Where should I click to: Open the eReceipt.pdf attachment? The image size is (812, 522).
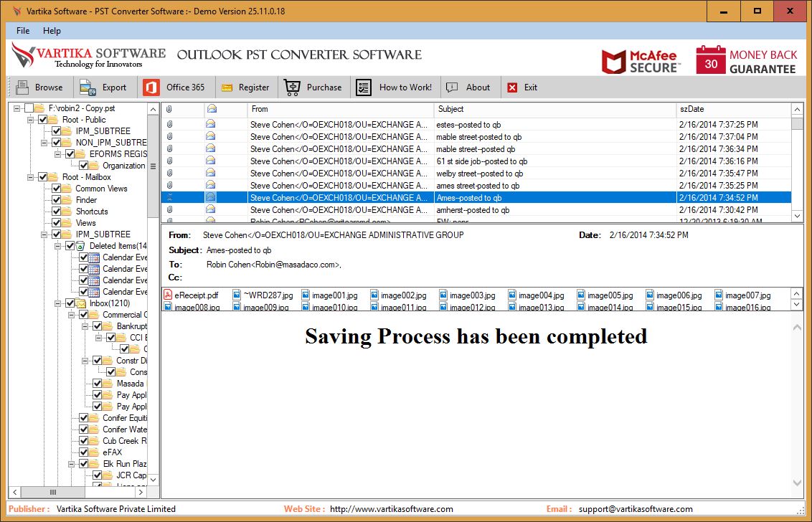(x=191, y=295)
